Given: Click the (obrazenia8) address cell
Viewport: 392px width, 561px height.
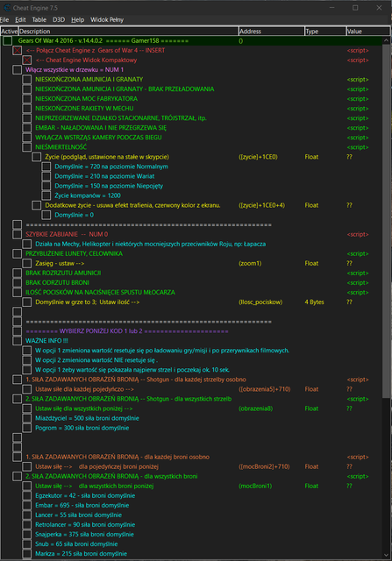Looking at the screenshot, I should 255,408.
